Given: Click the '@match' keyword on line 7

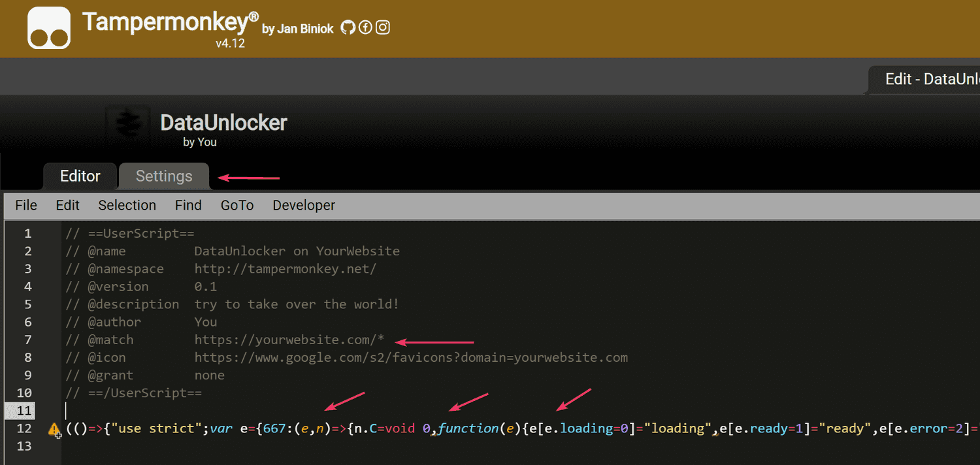Looking at the screenshot, I should coord(111,340).
